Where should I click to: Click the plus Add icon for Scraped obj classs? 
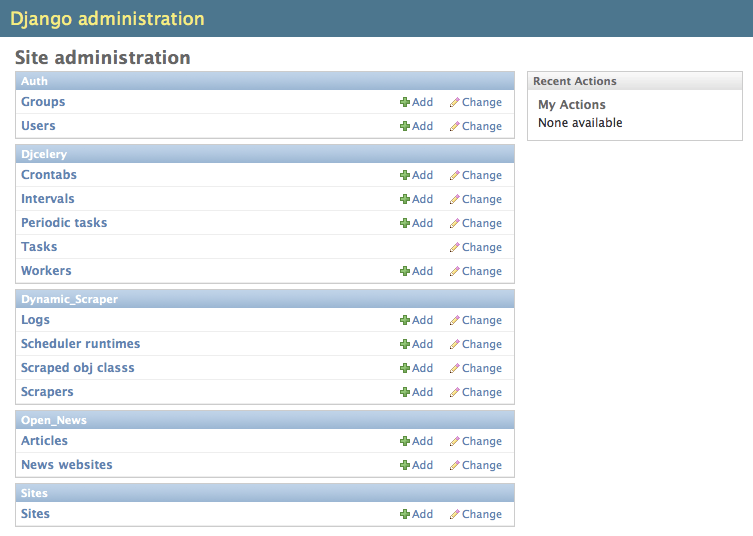pos(405,368)
